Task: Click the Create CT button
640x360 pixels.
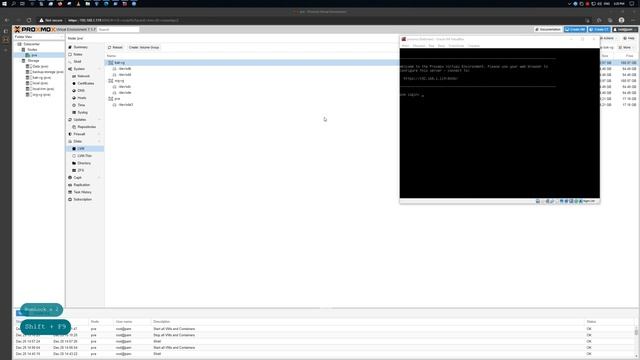Action: [x=599, y=29]
